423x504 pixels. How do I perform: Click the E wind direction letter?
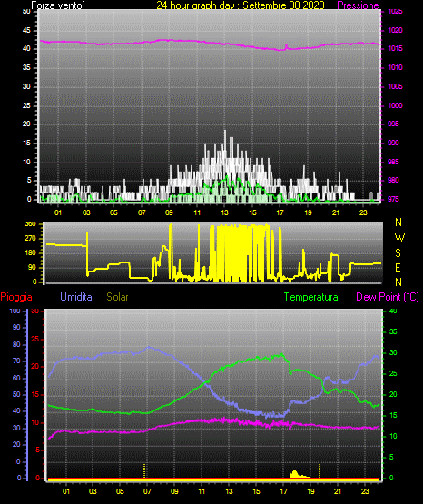[x=398, y=267]
